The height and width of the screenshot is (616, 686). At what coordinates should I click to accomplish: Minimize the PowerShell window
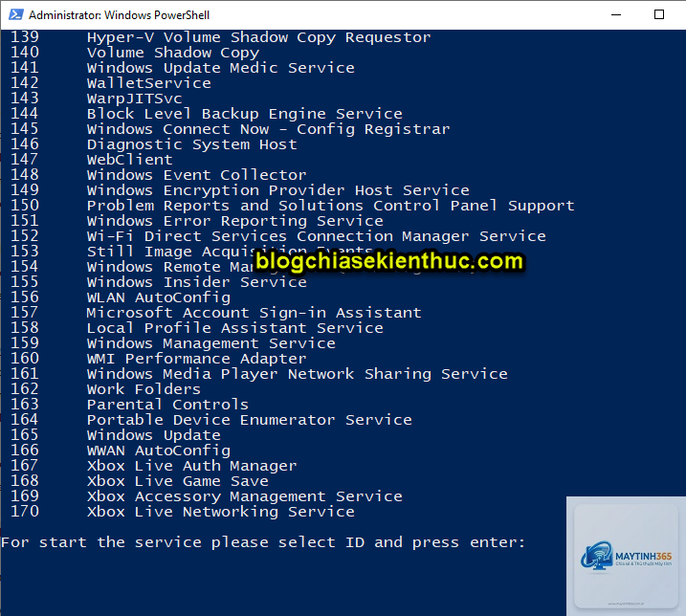click(616, 15)
